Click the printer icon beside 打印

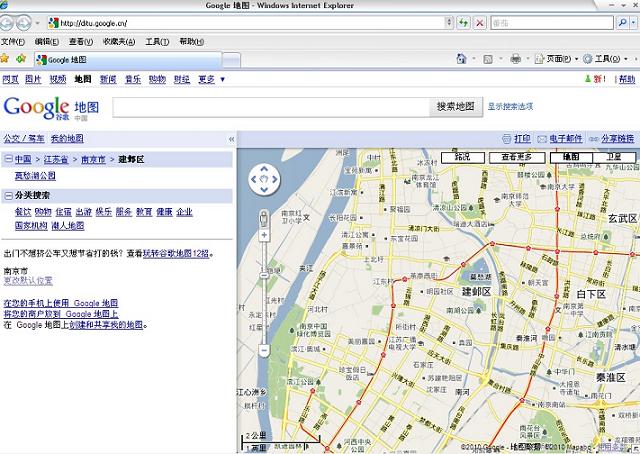[507, 138]
